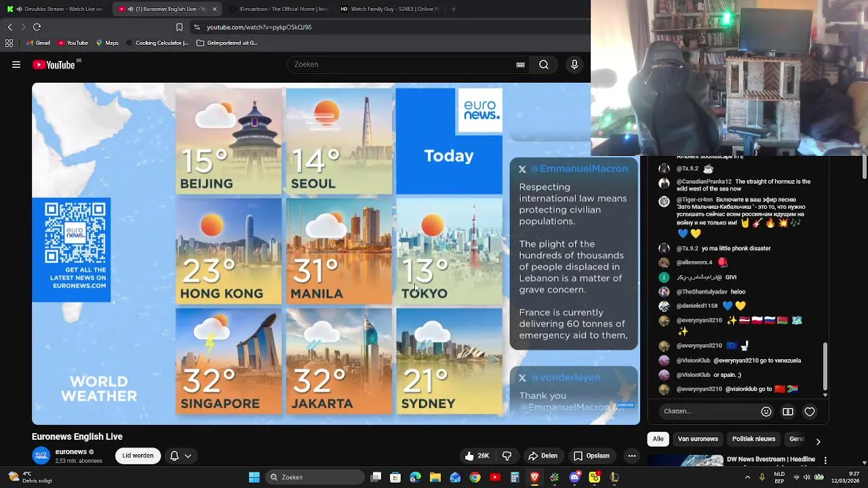The image size is (868, 488).
Task: Open a new browser tab
Action: (x=454, y=9)
